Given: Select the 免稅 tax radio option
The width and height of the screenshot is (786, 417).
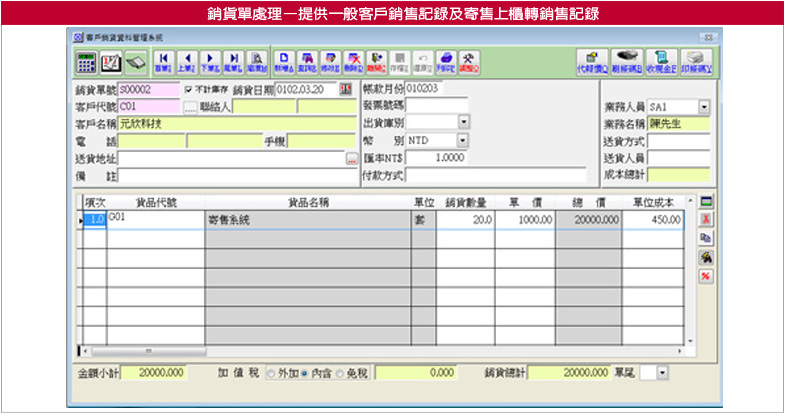Looking at the screenshot, I should point(340,373).
